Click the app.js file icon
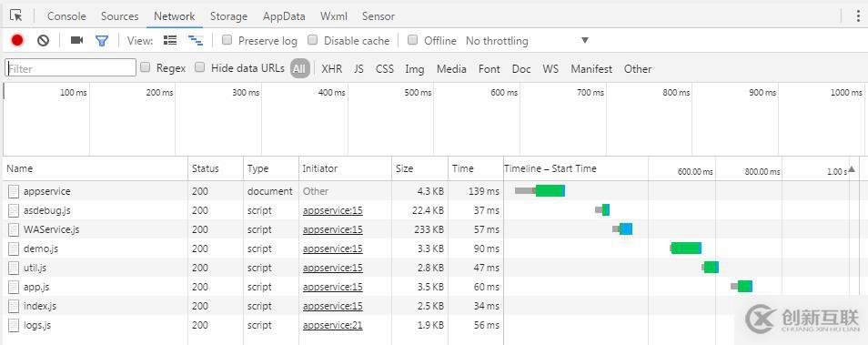The width and height of the screenshot is (868, 345). (x=14, y=287)
